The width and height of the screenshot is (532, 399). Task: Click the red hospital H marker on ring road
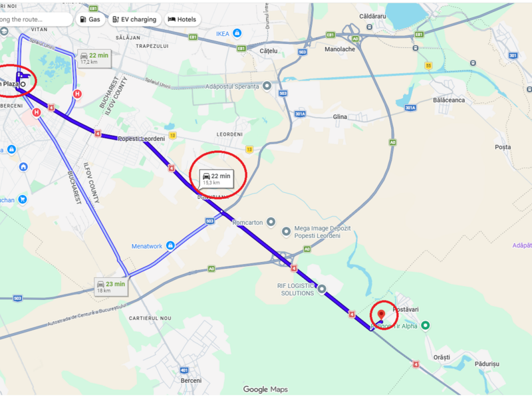tap(77, 94)
